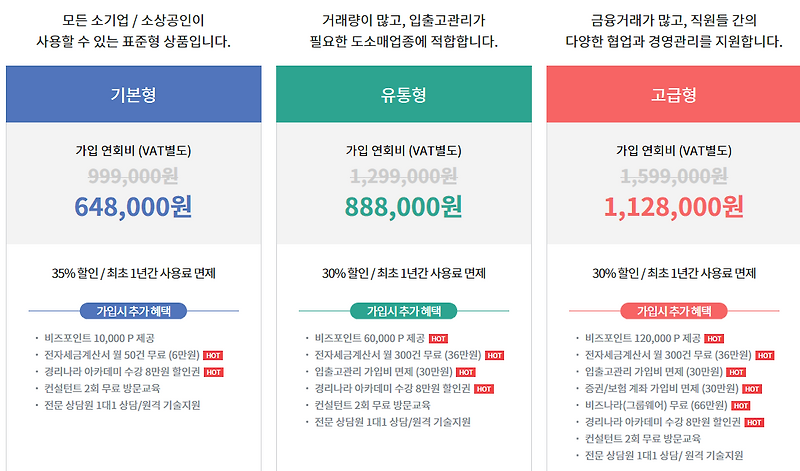Click 비즈포인트 10,000 P 제공 item
Screen dimensions: 800x471
pyautogui.click(x=99, y=338)
